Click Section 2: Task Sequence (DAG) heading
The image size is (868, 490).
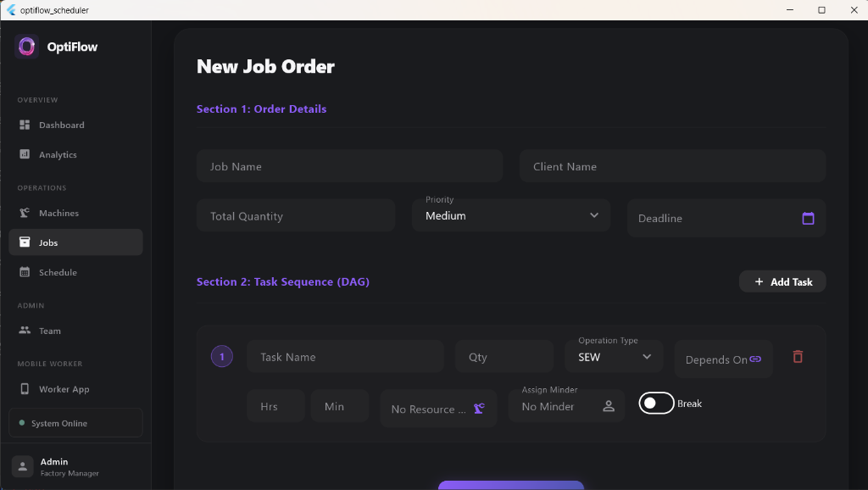point(283,281)
